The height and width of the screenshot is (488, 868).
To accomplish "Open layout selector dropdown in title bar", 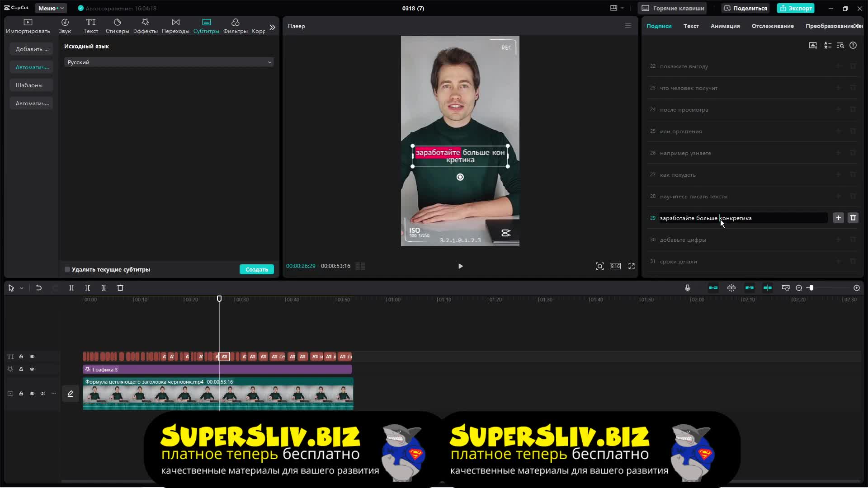I will (617, 8).
